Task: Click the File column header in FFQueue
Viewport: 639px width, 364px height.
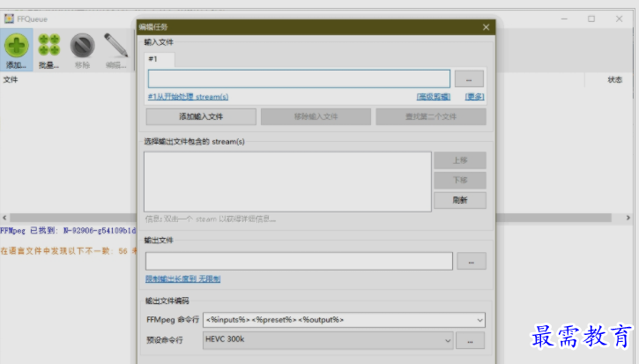Action: point(11,80)
